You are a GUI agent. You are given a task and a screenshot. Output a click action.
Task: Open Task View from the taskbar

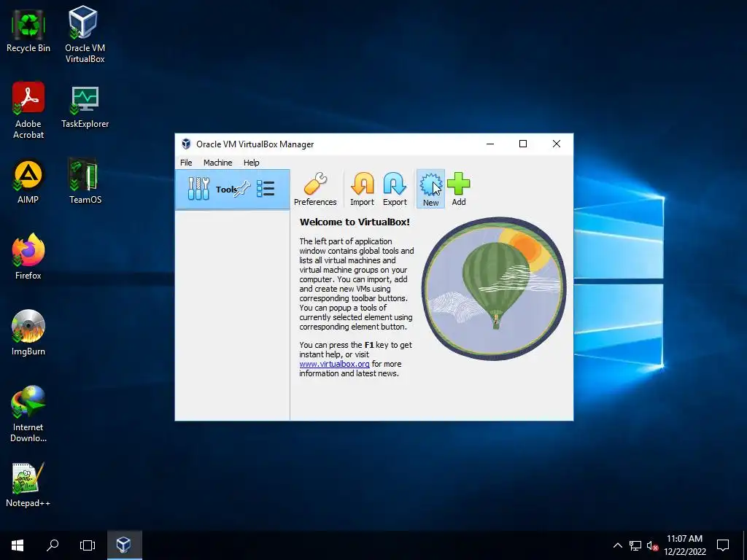88,545
